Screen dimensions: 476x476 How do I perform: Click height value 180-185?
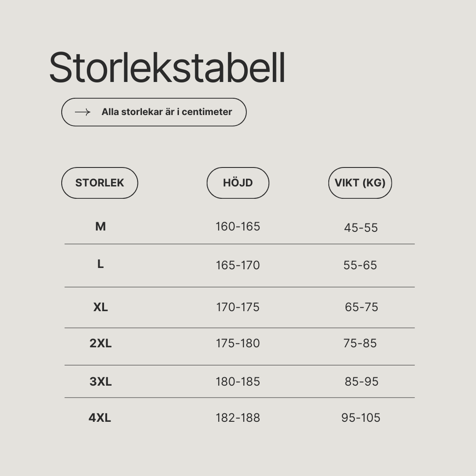(238, 382)
